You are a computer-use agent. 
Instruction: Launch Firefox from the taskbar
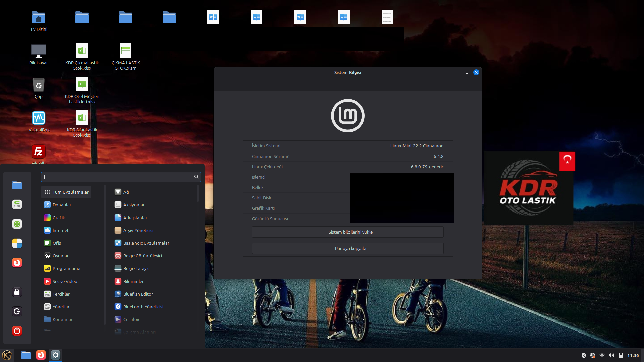pos(41,355)
